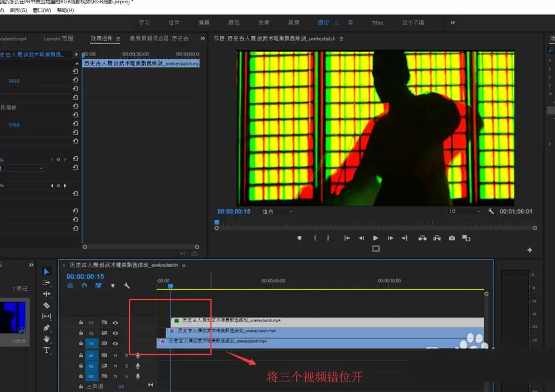Toggle lock on track V2

click(81, 333)
